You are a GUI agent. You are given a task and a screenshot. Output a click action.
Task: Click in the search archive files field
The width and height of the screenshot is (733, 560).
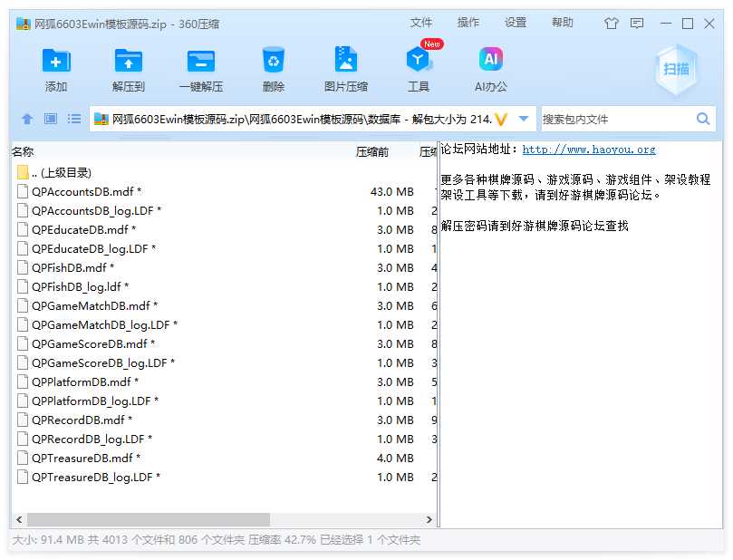(x=617, y=120)
